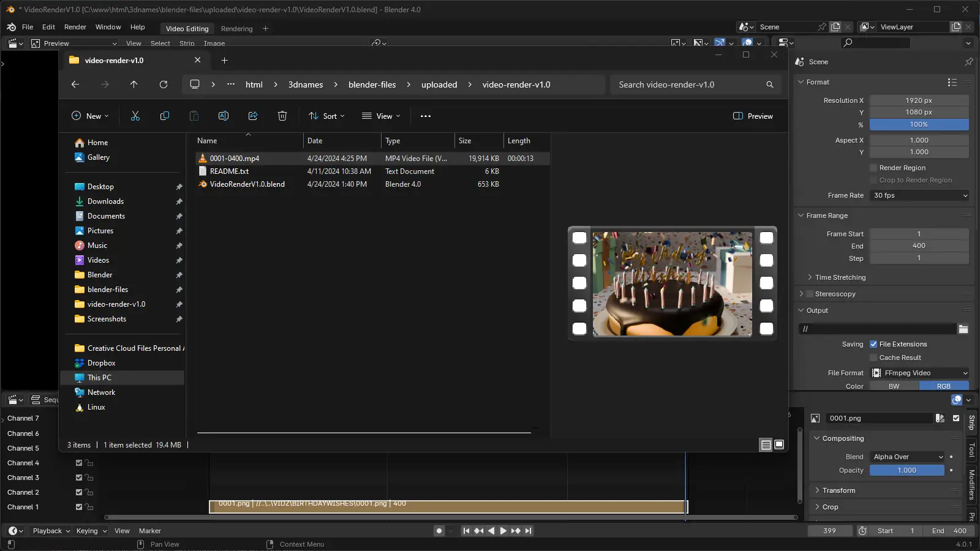The image size is (980, 551).
Task: Click the New Scene duplicate icon
Action: (x=835, y=27)
